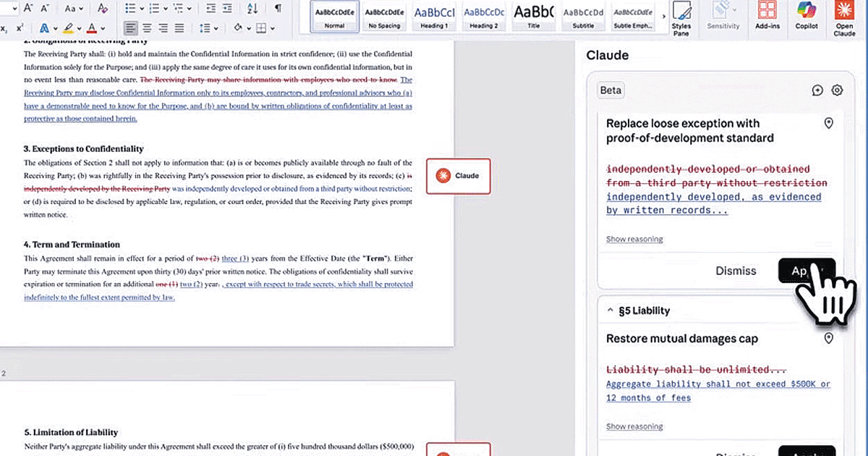Open the bullet list dropdown arrow
Screen dimensions: 868x456
click(142, 9)
